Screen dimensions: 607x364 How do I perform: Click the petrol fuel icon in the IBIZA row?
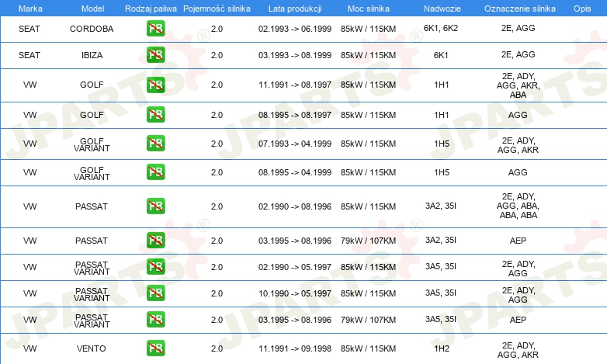click(155, 55)
